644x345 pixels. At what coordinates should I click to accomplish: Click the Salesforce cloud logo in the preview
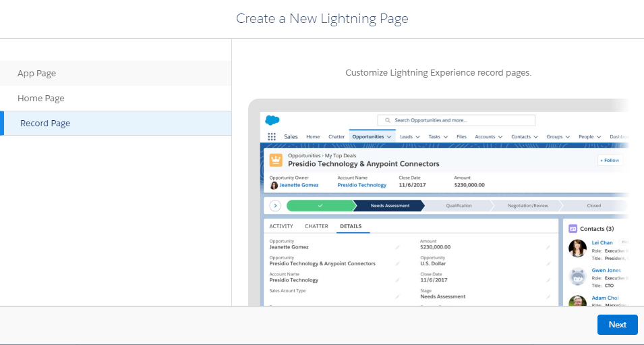pyautogui.click(x=272, y=120)
